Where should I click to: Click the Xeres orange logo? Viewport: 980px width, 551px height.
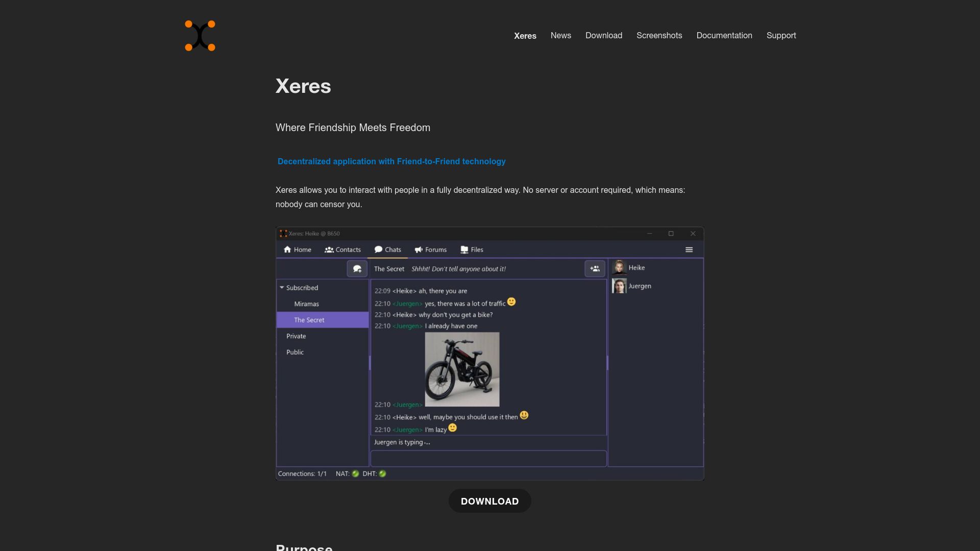(200, 36)
